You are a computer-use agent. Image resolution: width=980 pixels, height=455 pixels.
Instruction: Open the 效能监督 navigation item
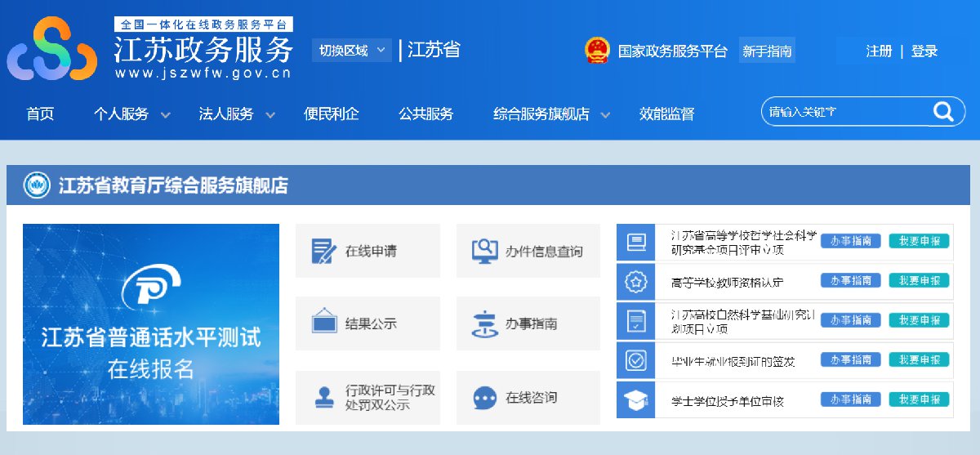pos(667,114)
